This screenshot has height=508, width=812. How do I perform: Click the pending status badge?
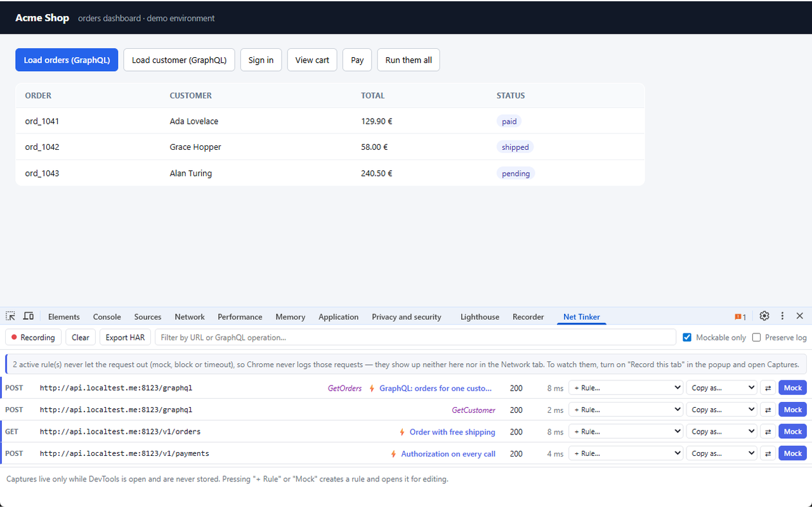pyautogui.click(x=516, y=173)
